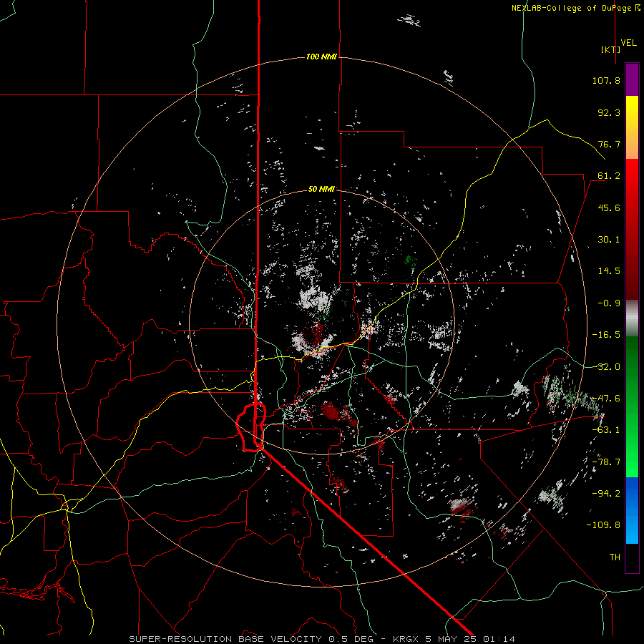Click the TH threshold label
644x644 pixels.
[x=615, y=557]
